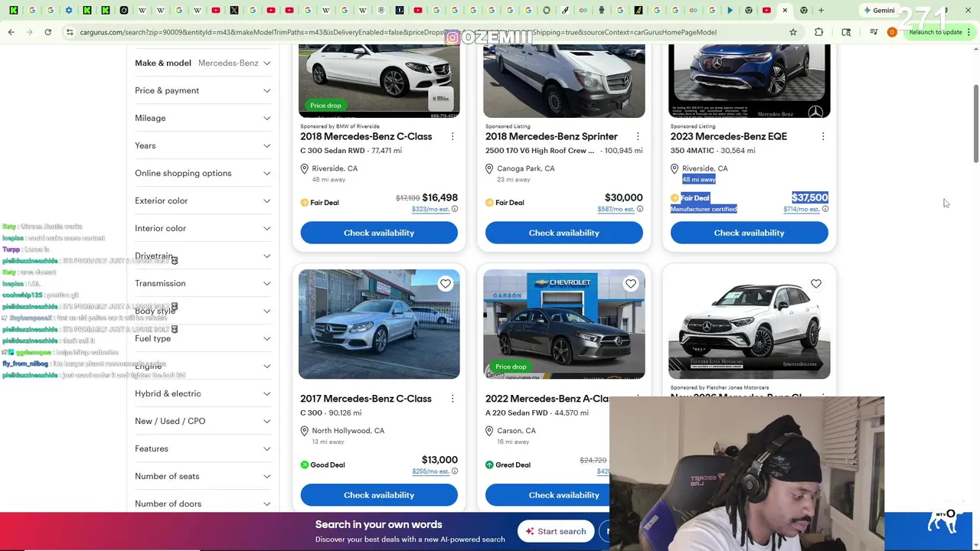Open the $255/mo est. payment link
The width and height of the screenshot is (980, 551).
(430, 471)
